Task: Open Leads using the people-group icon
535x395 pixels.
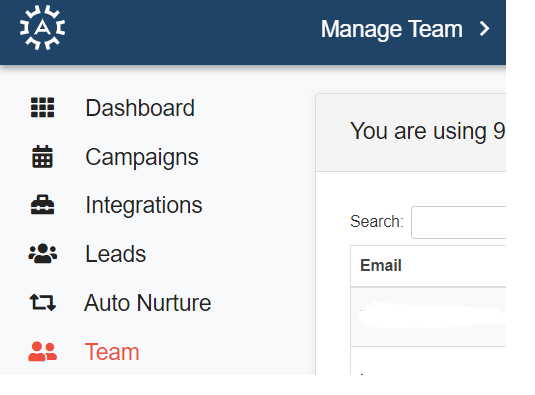Action: point(42,253)
